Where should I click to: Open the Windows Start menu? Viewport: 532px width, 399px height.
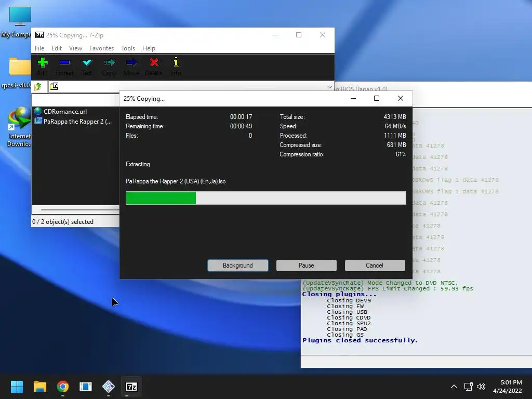coord(17,387)
